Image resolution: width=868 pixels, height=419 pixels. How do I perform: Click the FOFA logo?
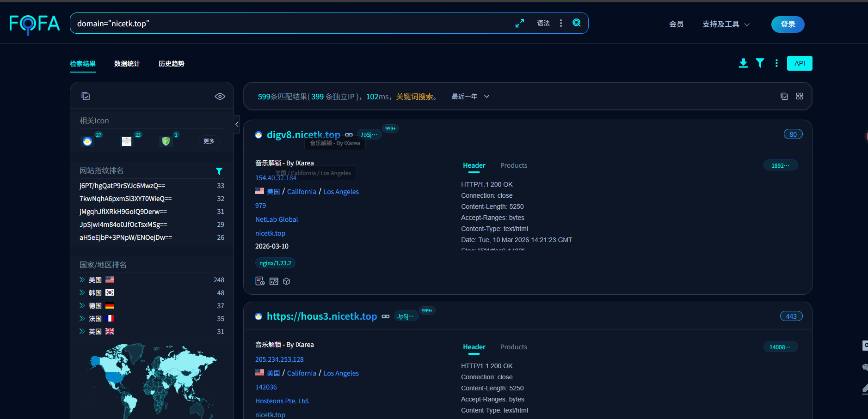coord(35,24)
